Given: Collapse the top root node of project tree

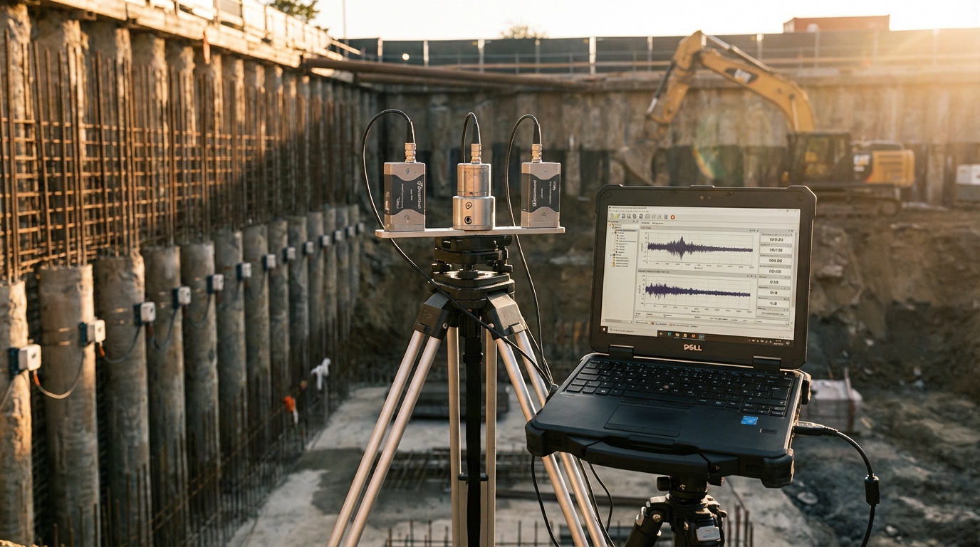Looking at the screenshot, I should point(610,224).
